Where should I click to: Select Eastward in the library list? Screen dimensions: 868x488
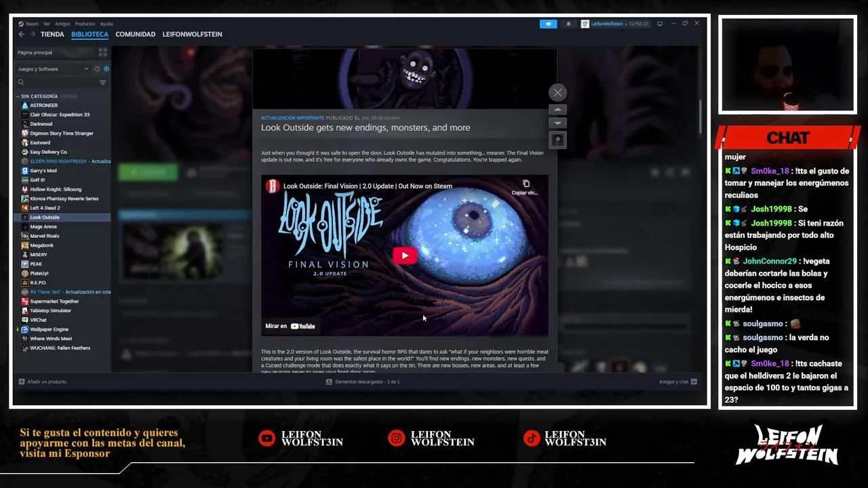(40, 142)
